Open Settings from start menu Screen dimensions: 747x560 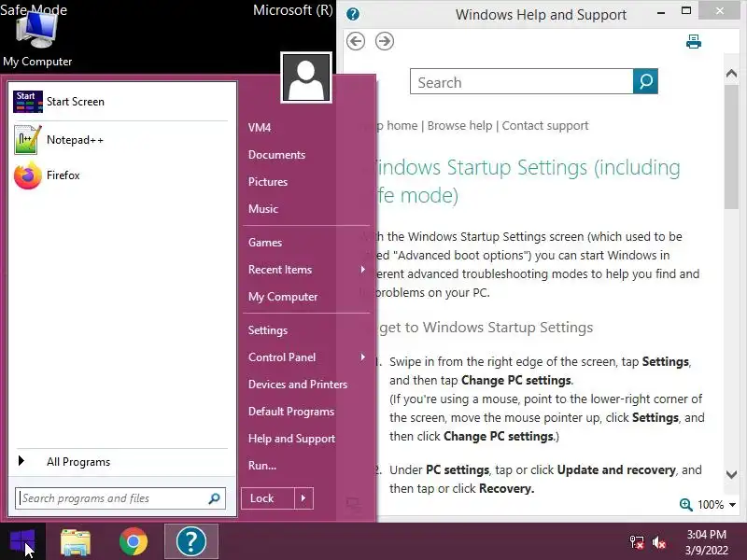coord(268,330)
